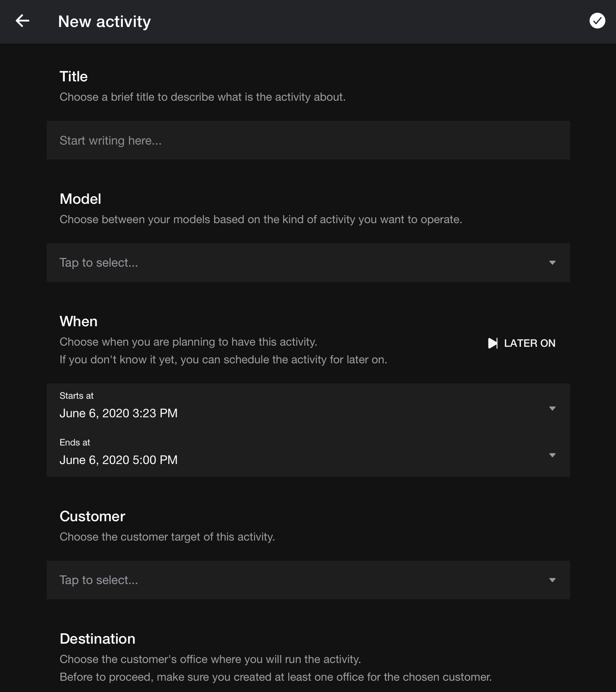
Task: Click the Model field's dropdown arrow
Action: click(552, 263)
